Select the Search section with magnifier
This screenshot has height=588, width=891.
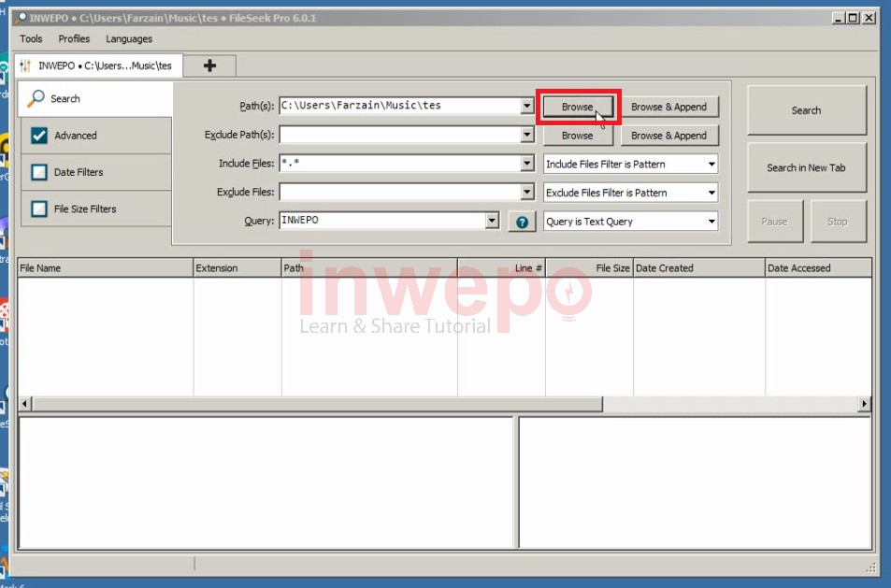pyautogui.click(x=95, y=99)
